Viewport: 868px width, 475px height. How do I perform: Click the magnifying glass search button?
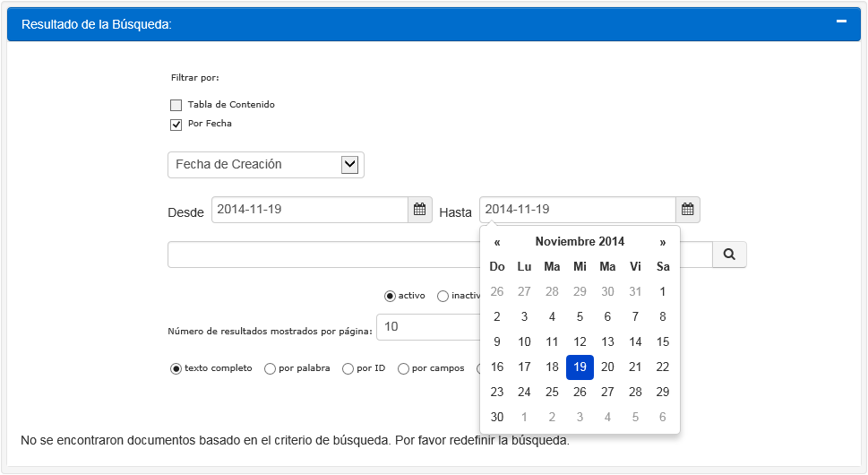pos(729,255)
